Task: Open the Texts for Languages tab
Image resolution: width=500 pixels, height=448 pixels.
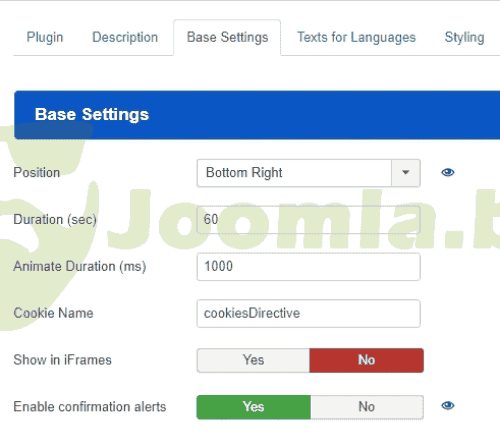Action: (356, 37)
